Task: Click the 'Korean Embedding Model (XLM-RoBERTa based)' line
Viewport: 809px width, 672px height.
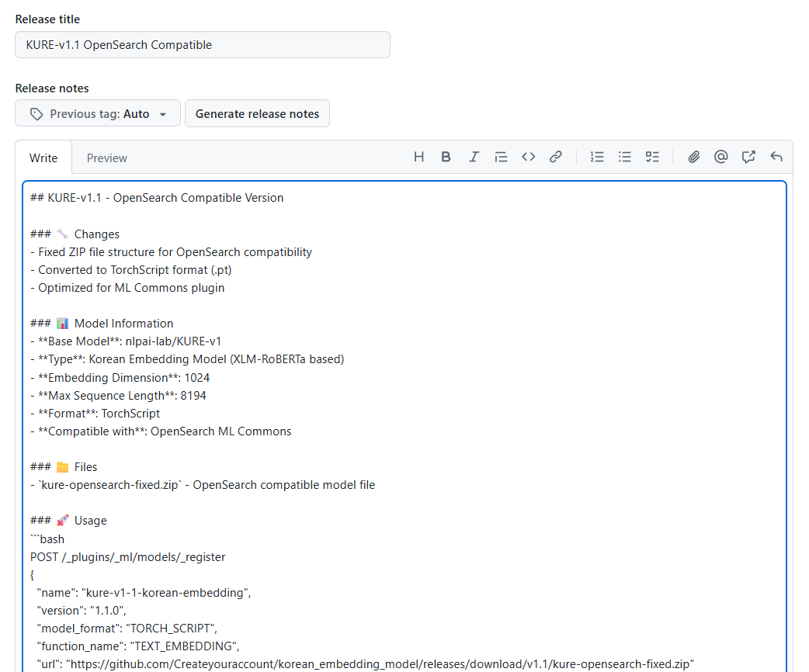Action: (x=187, y=359)
